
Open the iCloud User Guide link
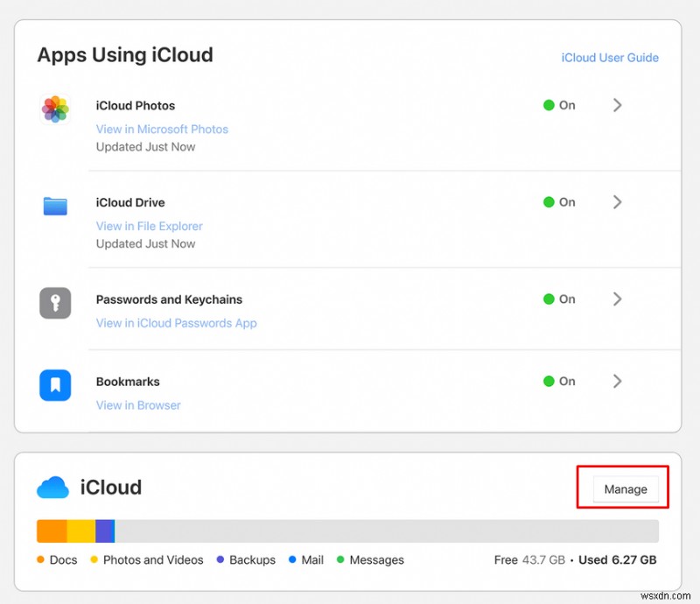point(610,58)
